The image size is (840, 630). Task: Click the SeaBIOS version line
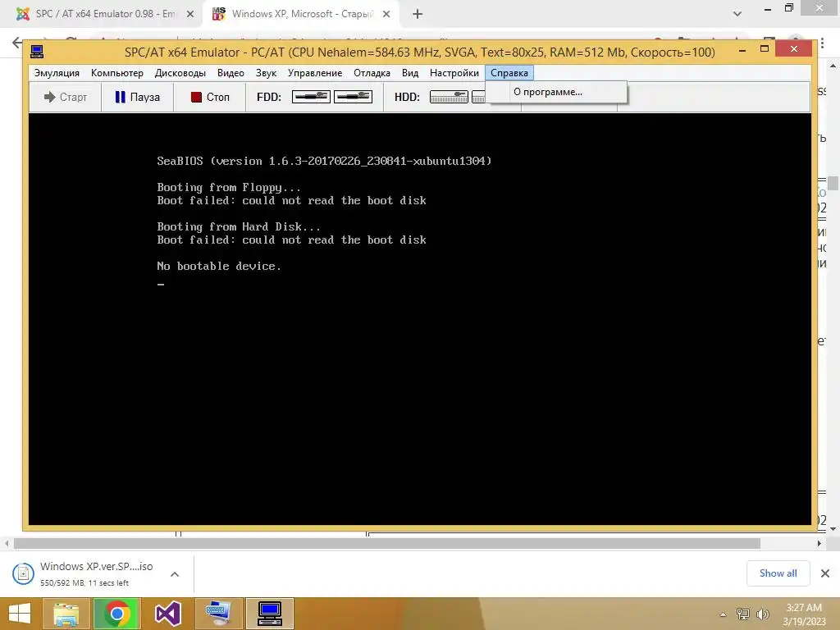coord(324,162)
